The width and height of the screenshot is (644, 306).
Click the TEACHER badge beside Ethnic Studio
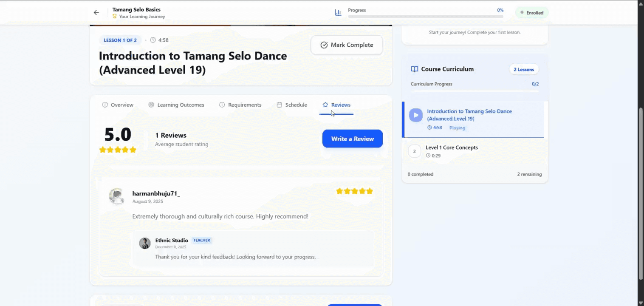coord(202,241)
